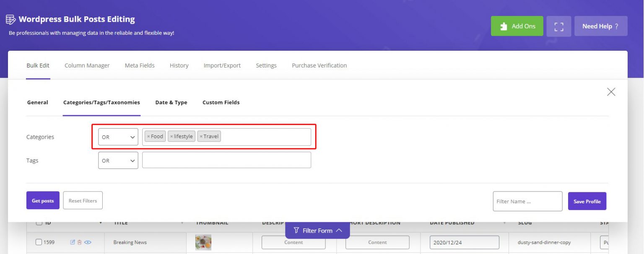
Task: Remove the Food category tag
Action: pos(148,137)
